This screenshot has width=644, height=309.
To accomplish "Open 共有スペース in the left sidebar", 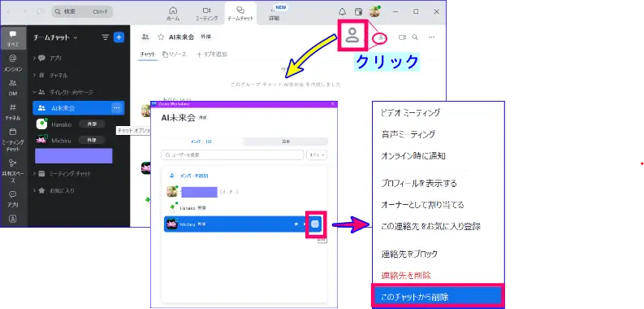I will click(13, 171).
